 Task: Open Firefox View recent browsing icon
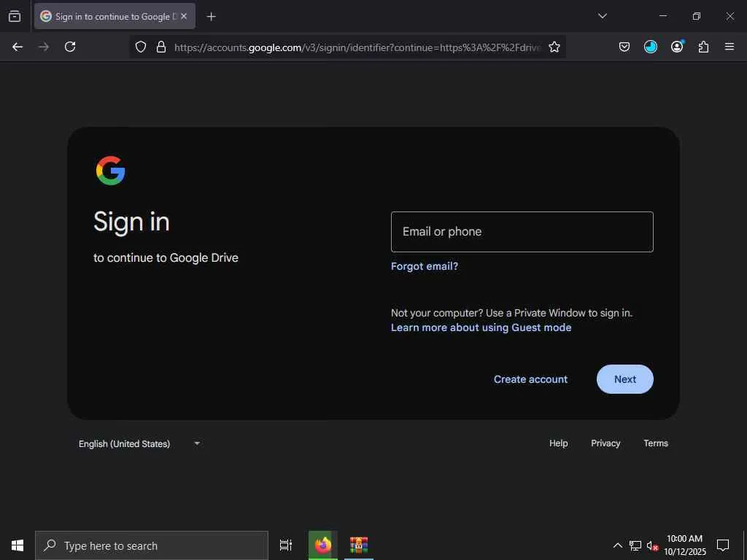pos(15,16)
